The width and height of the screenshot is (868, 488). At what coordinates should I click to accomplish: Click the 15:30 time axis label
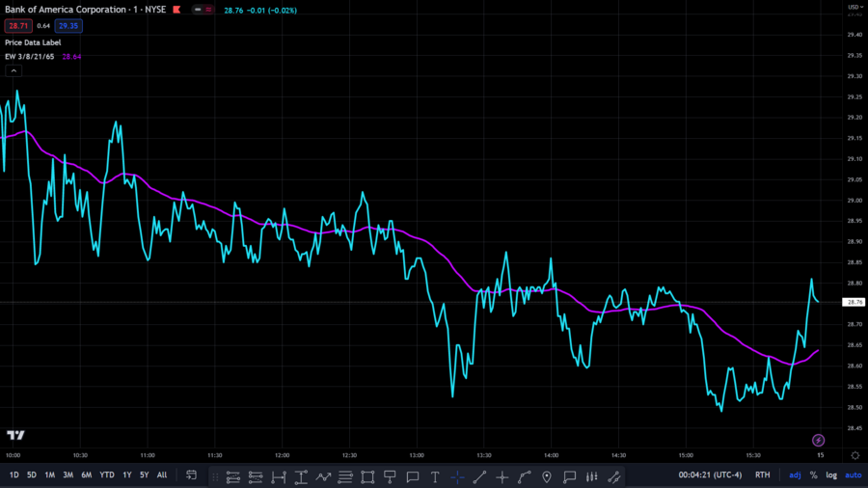coord(753,455)
